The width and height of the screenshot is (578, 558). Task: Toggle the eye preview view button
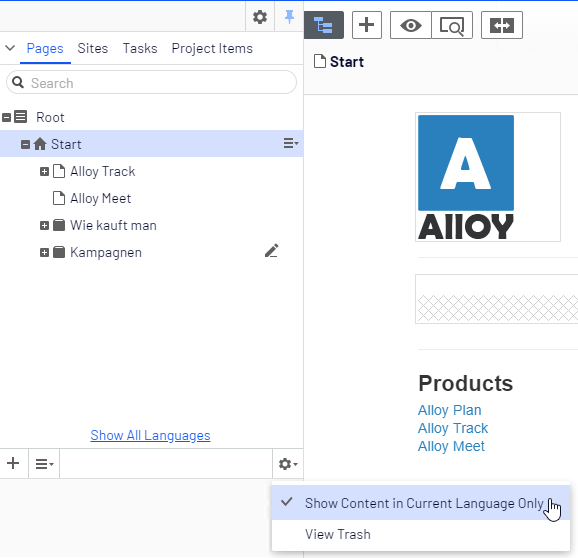pos(411,25)
